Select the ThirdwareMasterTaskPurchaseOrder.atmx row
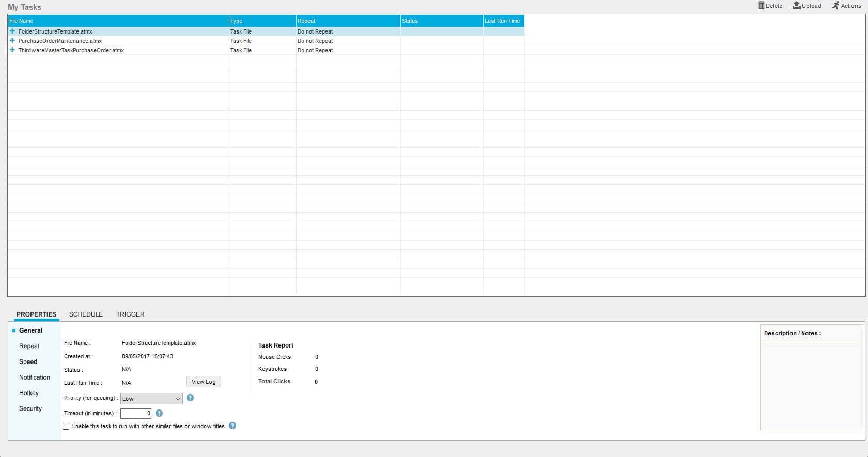The height and width of the screenshot is (457, 868). click(x=266, y=50)
